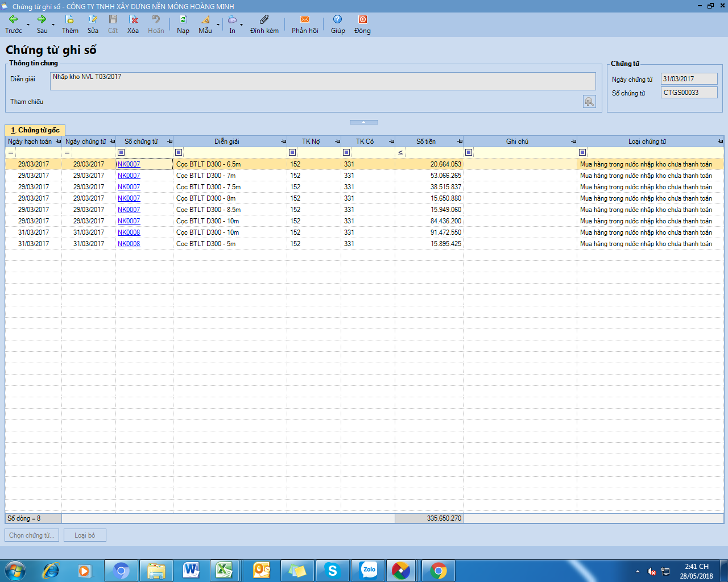Go to next voucher with Sau arrow

pos(42,19)
